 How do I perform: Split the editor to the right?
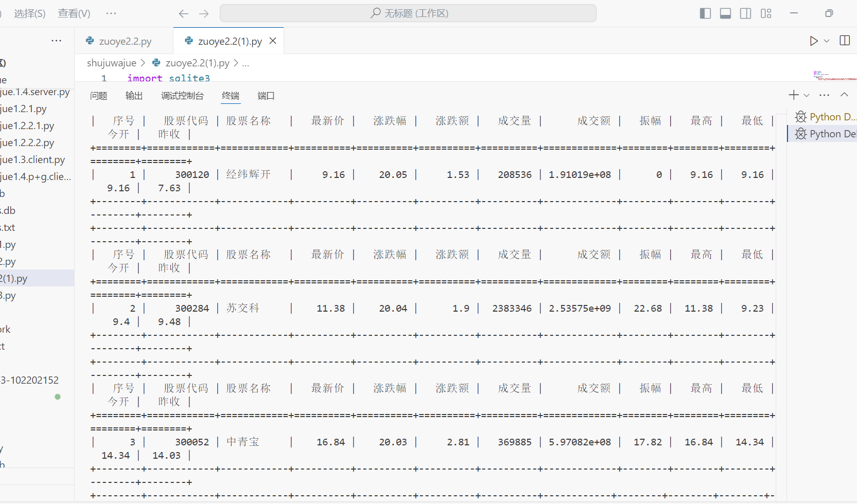[x=845, y=41]
